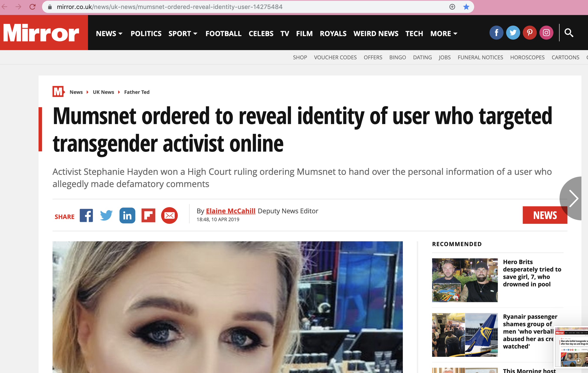Click the floating article preview thumbnail

(x=571, y=347)
